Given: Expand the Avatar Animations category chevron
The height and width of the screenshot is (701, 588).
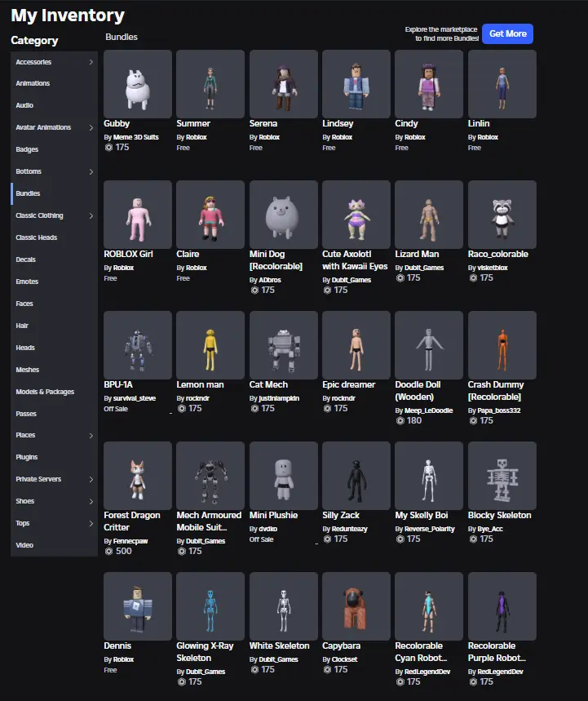Looking at the screenshot, I should 91,127.
